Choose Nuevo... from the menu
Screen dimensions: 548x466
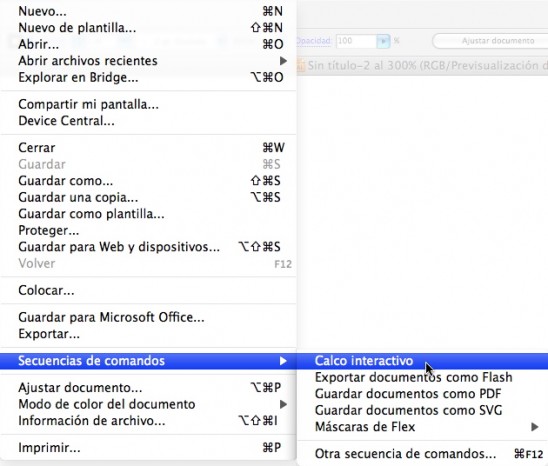(148, 11)
